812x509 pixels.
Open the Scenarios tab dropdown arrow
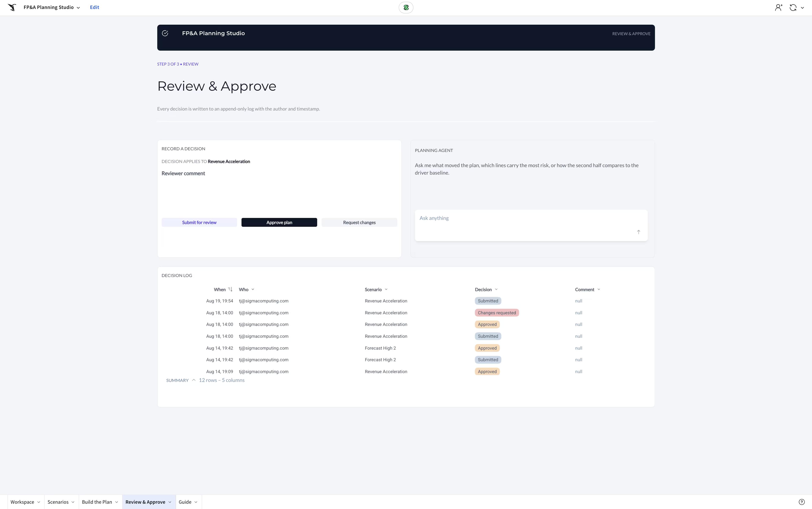[73, 502]
